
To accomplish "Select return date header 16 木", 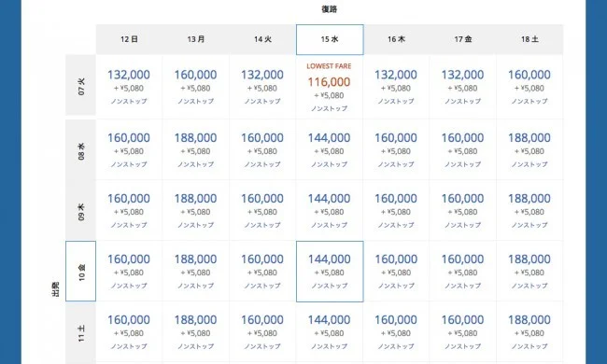I will (x=396, y=39).
